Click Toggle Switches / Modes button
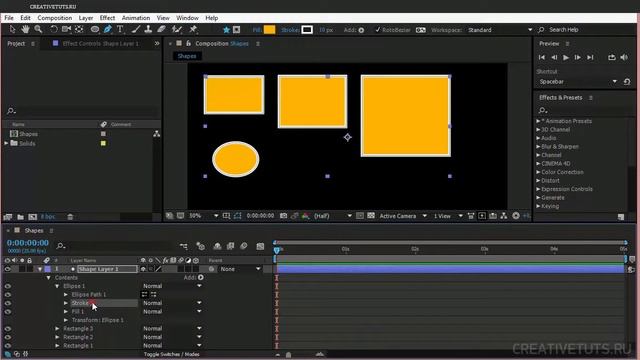Viewport: 640px width, 360px height. click(x=171, y=354)
